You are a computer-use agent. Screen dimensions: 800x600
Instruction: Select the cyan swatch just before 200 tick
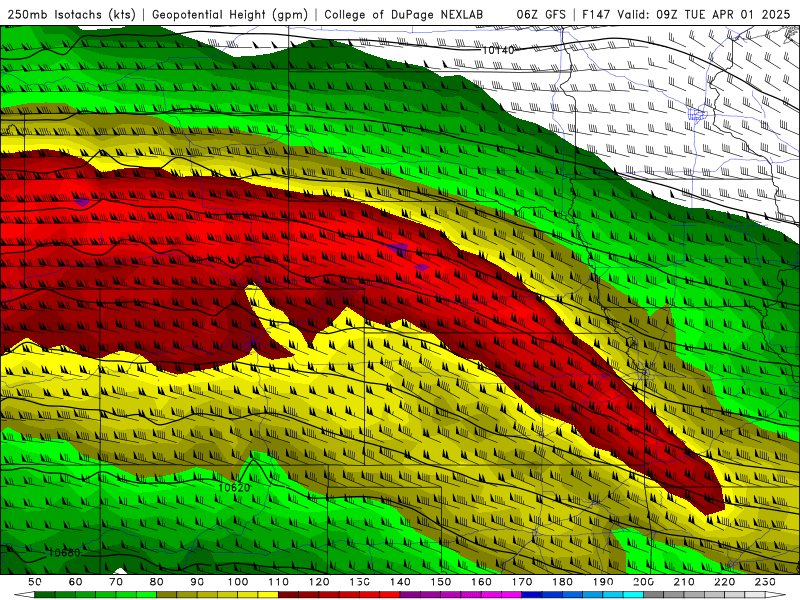633,595
